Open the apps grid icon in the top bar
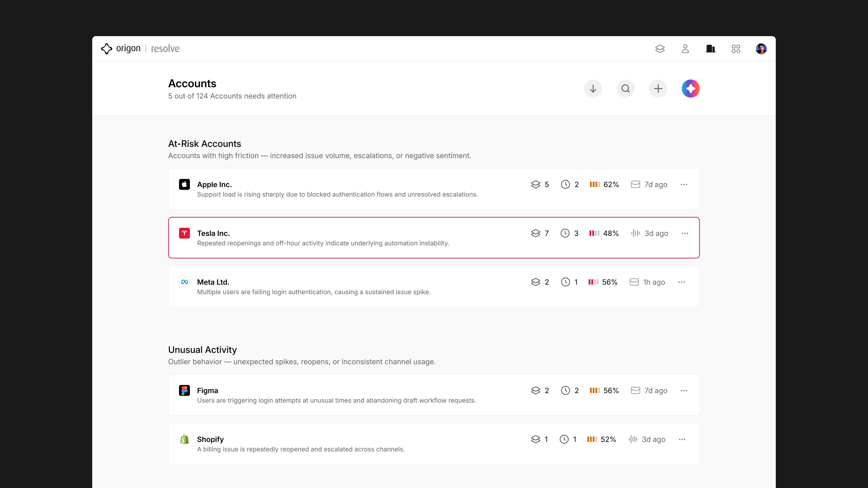Viewport: 868px width, 488px height. click(736, 49)
